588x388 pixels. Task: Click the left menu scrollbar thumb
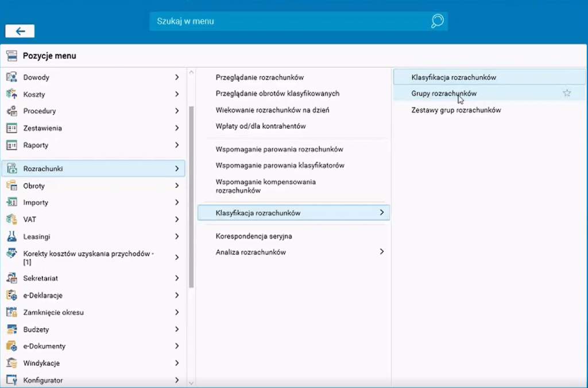click(x=191, y=197)
